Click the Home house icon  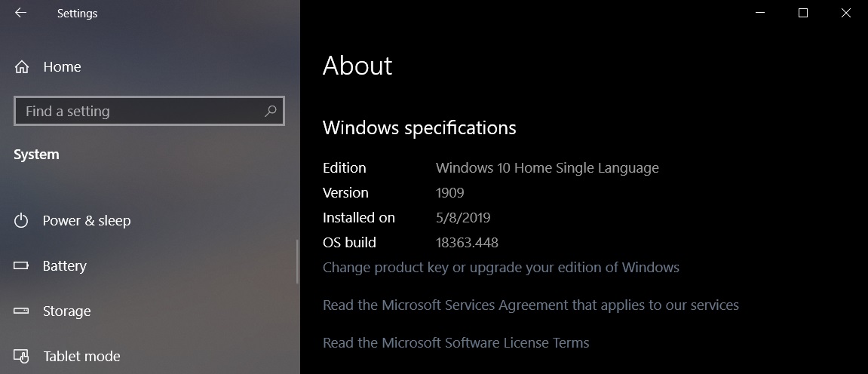click(x=22, y=67)
